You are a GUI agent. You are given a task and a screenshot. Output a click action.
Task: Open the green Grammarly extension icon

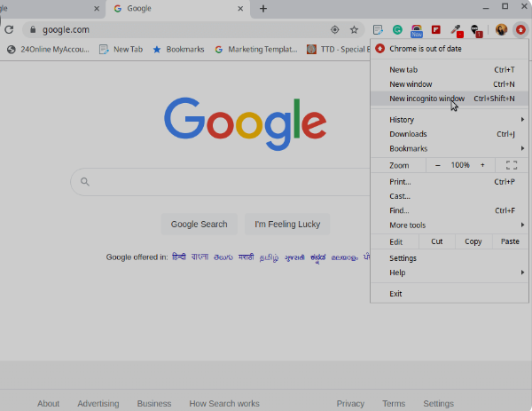397,30
